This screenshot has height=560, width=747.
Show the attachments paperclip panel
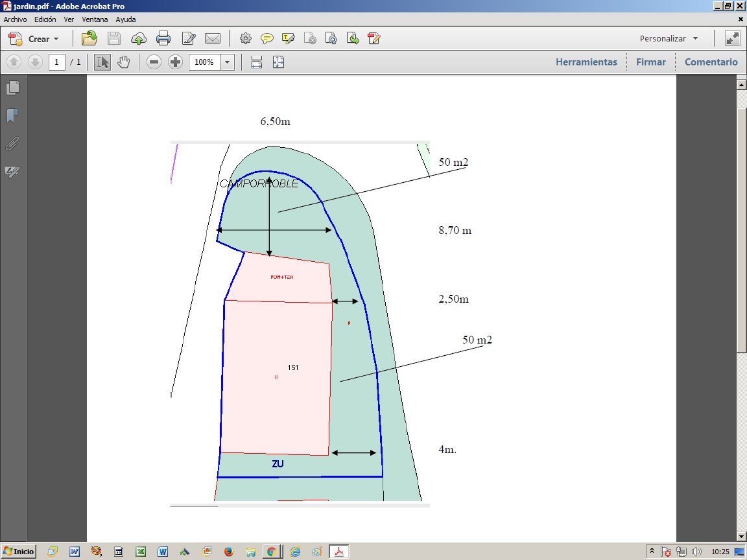point(12,143)
